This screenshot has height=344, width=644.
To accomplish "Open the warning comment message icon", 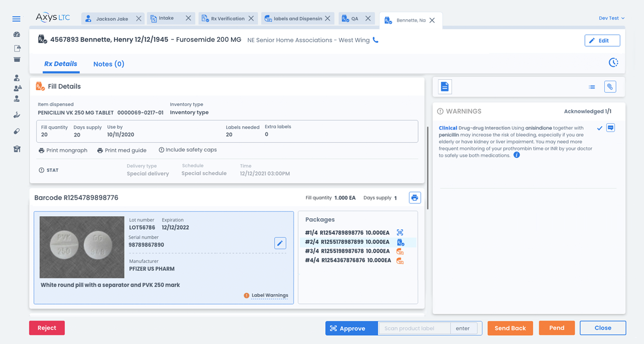I will pyautogui.click(x=610, y=128).
